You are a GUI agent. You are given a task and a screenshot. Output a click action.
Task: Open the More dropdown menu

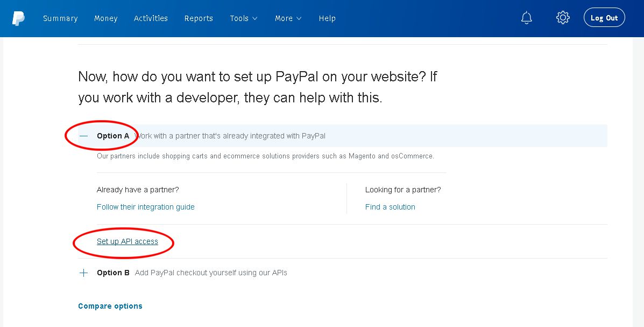[288, 18]
